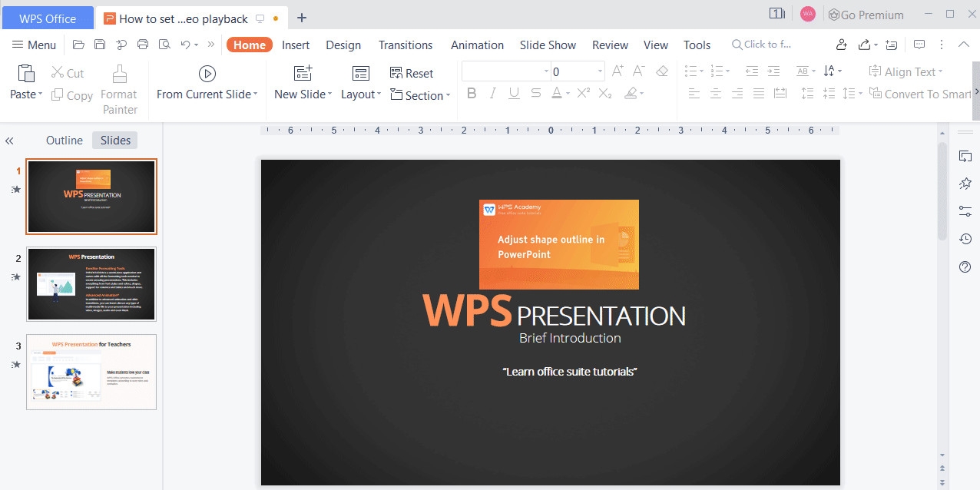Click the Open folder icon
The height and width of the screenshot is (490, 980).
coord(78,45)
